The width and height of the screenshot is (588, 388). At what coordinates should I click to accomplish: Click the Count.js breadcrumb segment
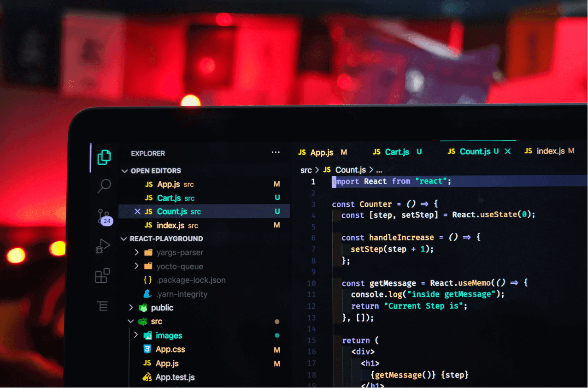(350, 170)
